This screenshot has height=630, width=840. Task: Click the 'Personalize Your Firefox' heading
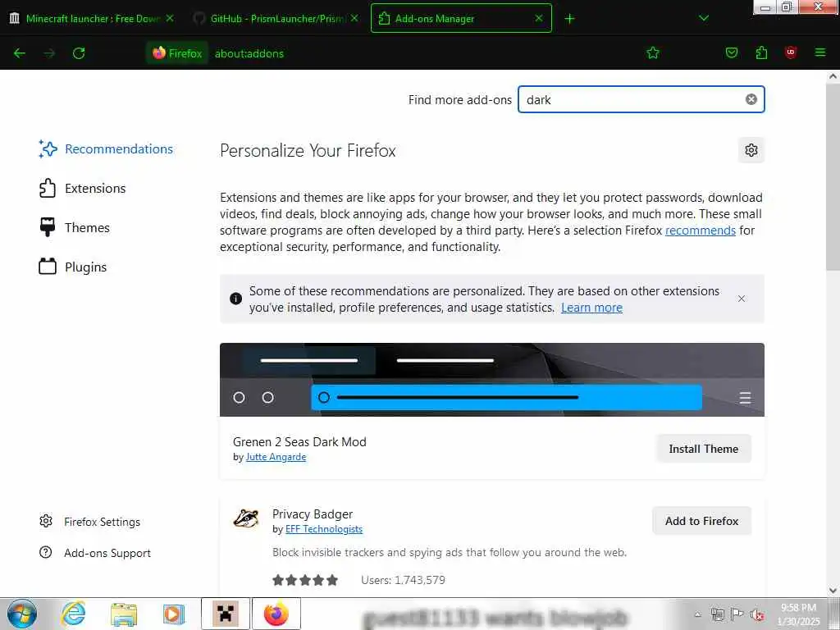pos(308,151)
